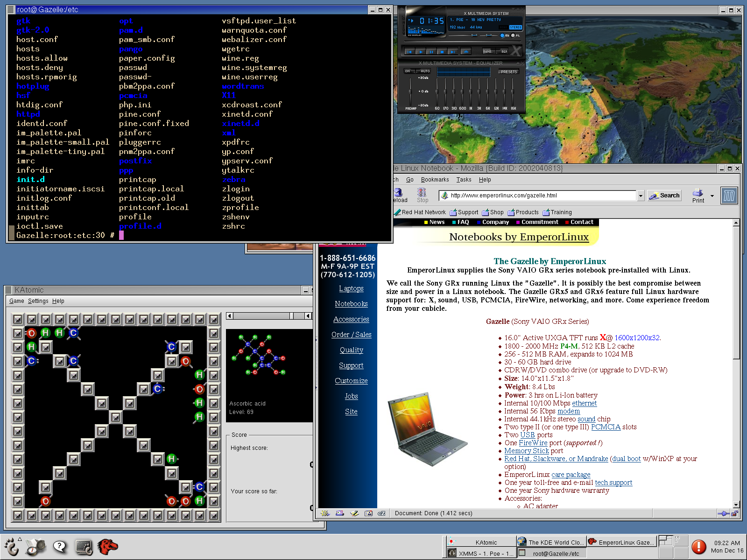Launch Nautilus compass start-here icon in panel

35,546
